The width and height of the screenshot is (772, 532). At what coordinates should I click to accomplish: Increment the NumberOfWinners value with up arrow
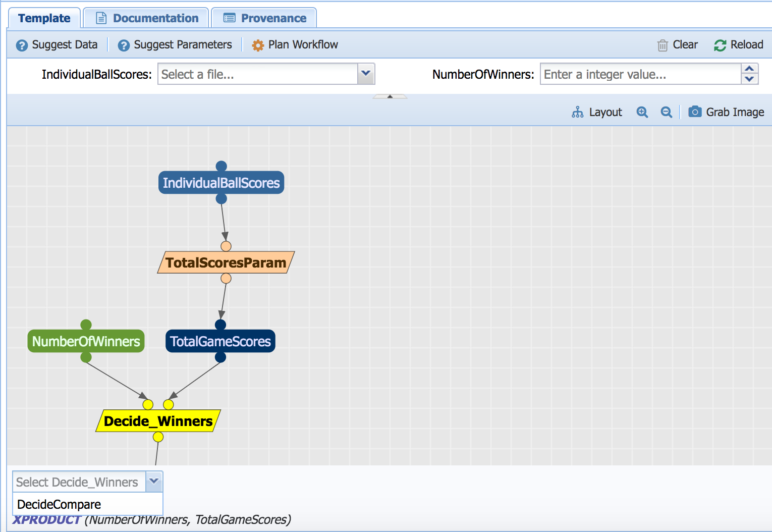(x=749, y=69)
